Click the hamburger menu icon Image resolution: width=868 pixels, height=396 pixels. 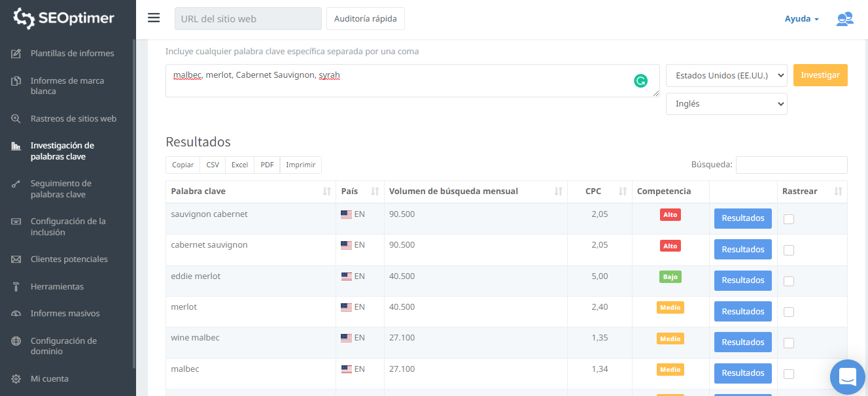(154, 18)
